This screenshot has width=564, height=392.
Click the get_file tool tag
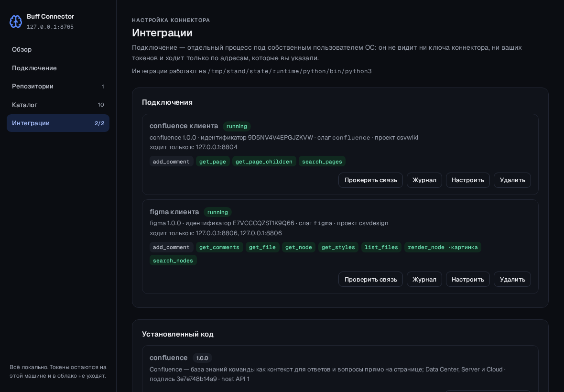pyautogui.click(x=262, y=247)
